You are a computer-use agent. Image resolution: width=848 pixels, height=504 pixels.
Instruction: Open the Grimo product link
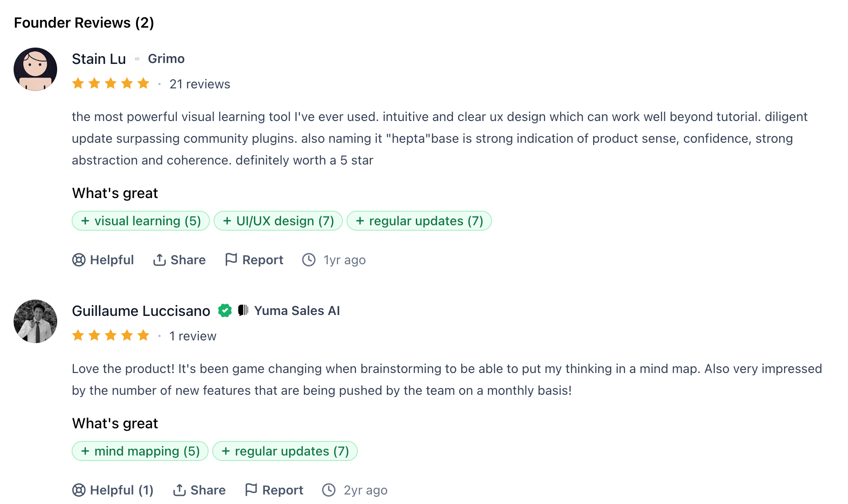coord(166,59)
